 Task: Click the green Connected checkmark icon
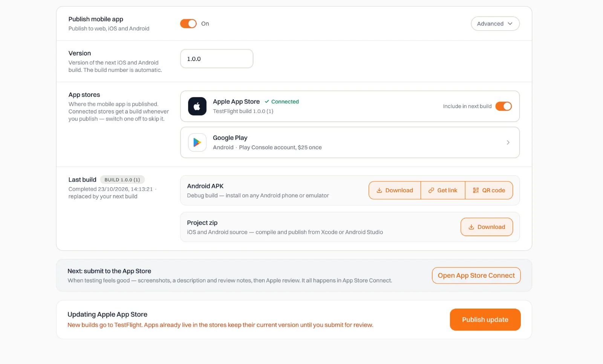click(267, 102)
